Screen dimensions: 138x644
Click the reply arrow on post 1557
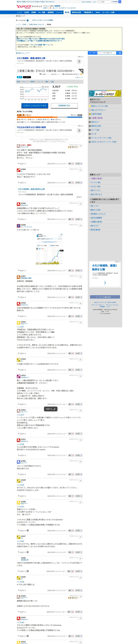[x=19, y=297]
